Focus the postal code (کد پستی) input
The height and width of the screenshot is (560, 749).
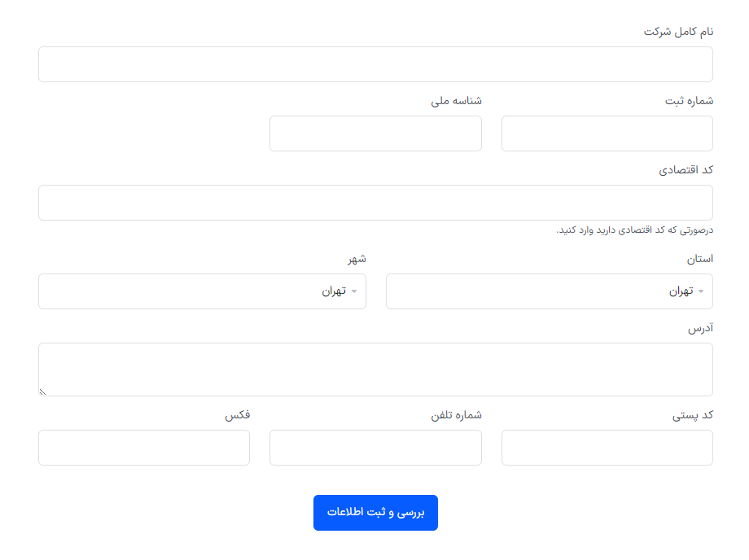tap(607, 448)
